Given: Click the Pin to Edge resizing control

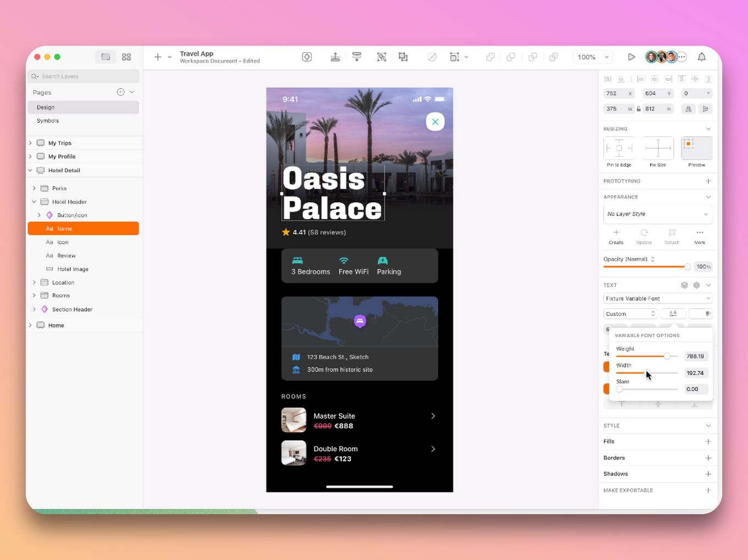Looking at the screenshot, I should tap(619, 148).
